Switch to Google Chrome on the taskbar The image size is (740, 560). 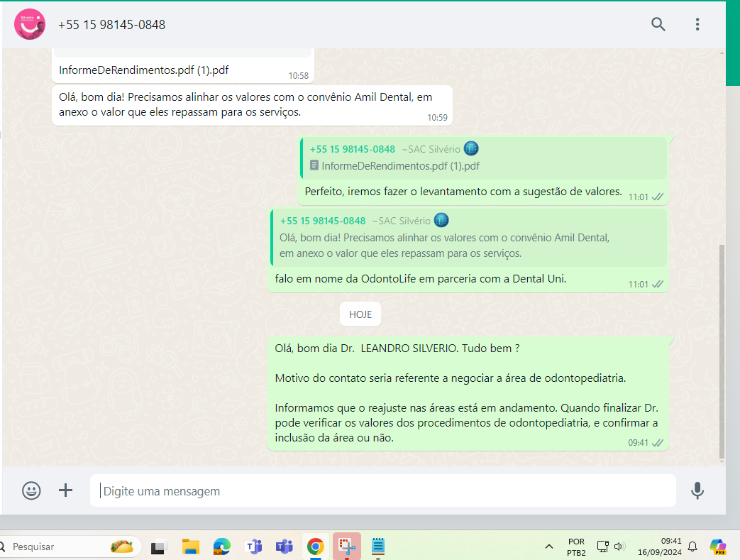315,547
